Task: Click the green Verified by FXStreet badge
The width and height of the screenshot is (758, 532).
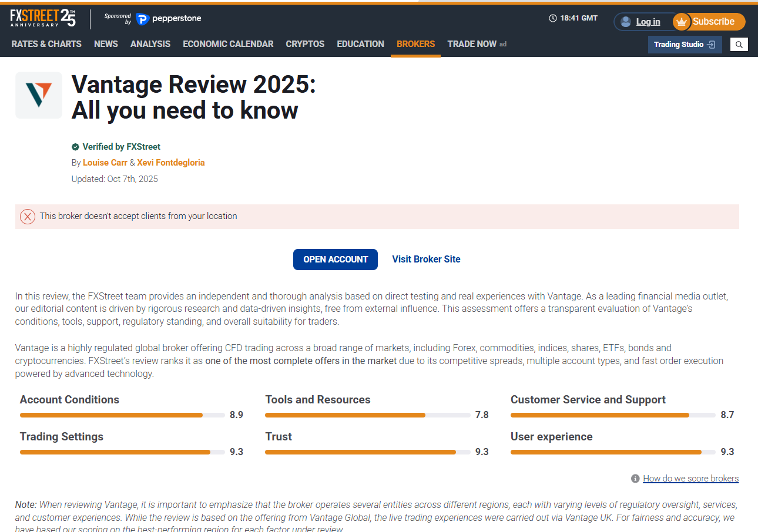Action: [75, 147]
